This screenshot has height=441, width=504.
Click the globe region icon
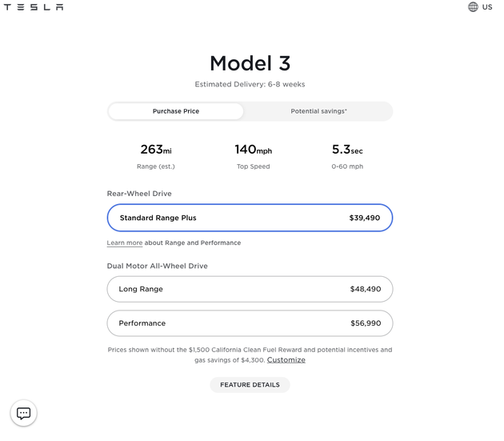(x=473, y=7)
